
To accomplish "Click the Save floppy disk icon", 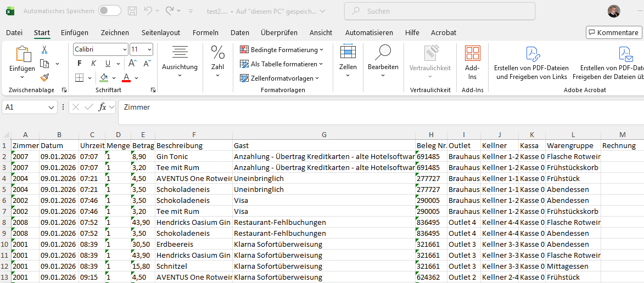I will click(x=132, y=11).
